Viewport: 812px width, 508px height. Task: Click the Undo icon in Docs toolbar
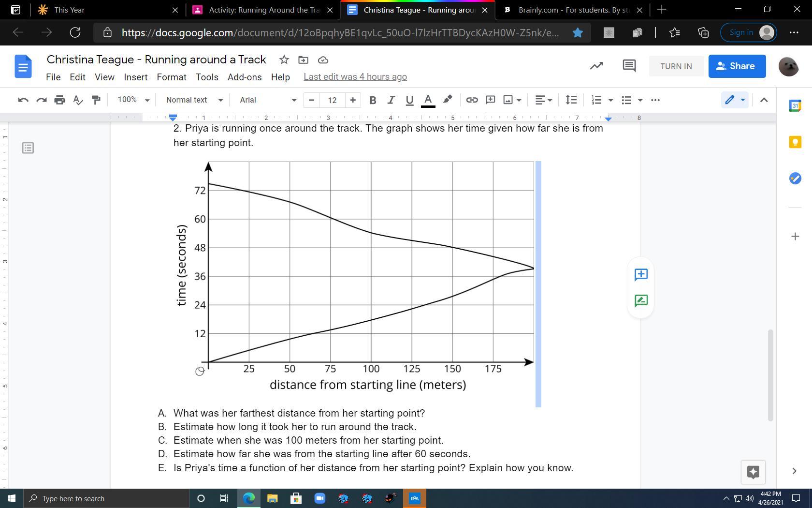point(23,100)
